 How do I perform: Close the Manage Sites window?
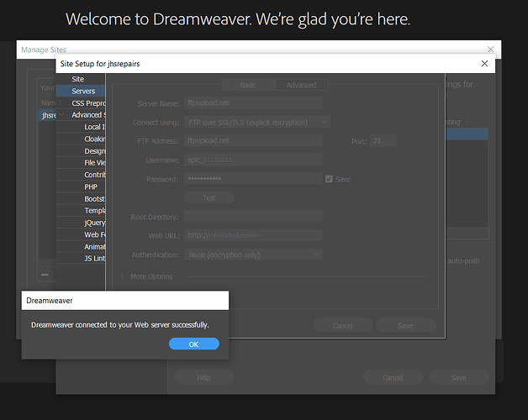491,50
